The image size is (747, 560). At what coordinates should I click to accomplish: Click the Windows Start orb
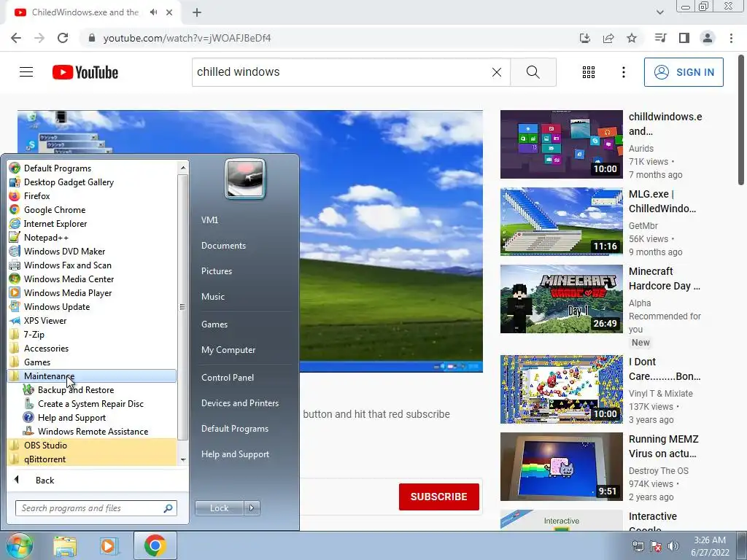(x=19, y=545)
